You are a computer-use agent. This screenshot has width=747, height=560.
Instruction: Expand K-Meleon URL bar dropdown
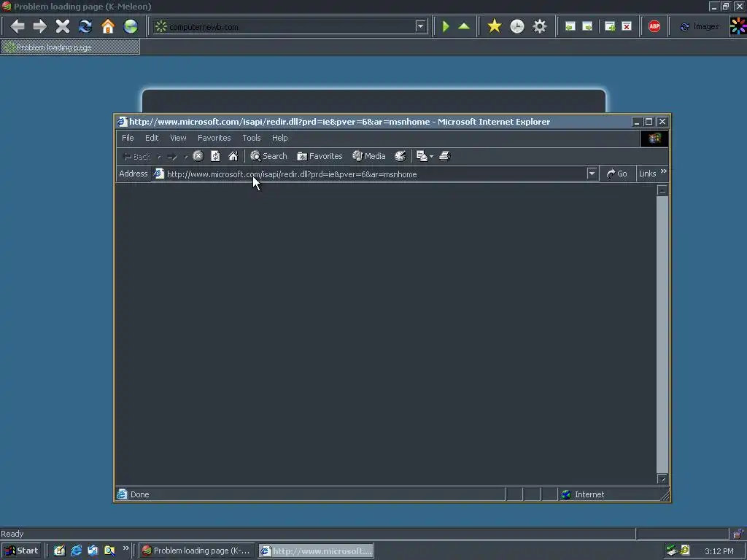tap(420, 26)
